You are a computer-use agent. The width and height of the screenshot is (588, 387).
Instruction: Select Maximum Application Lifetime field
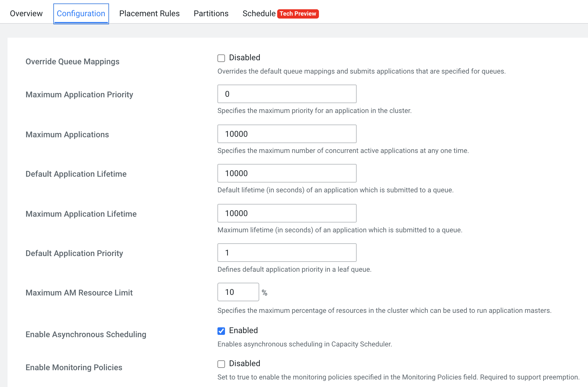coord(287,213)
